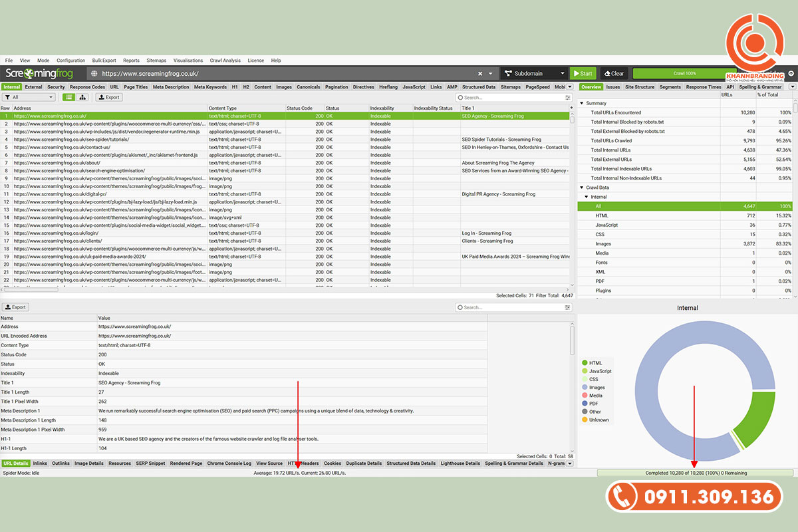Switch to the Meta Description tab
This screenshot has width=798, height=532.
[171, 87]
